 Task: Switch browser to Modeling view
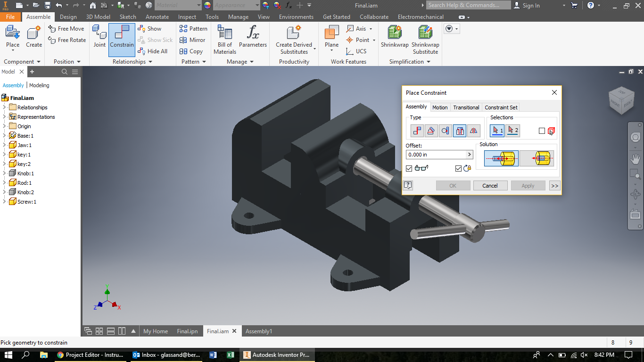(39, 85)
